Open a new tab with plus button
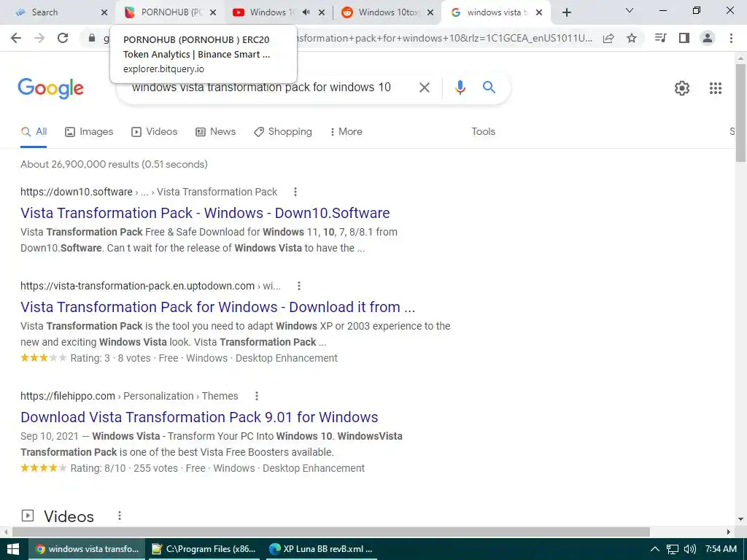Screen dimensions: 747x560 566,12
